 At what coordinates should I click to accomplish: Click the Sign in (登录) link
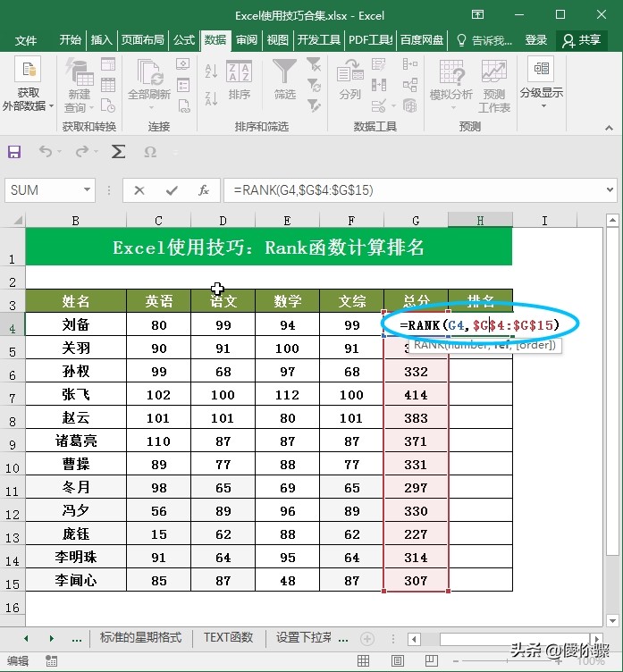tap(536, 41)
